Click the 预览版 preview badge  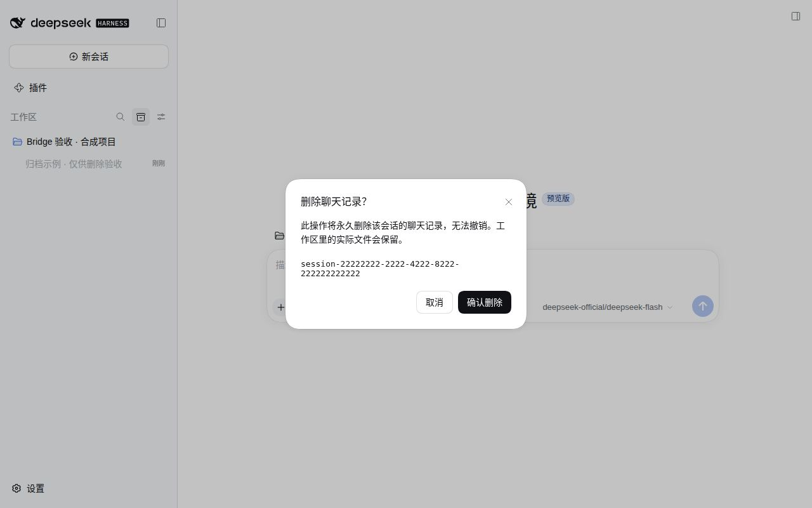pyautogui.click(x=558, y=199)
